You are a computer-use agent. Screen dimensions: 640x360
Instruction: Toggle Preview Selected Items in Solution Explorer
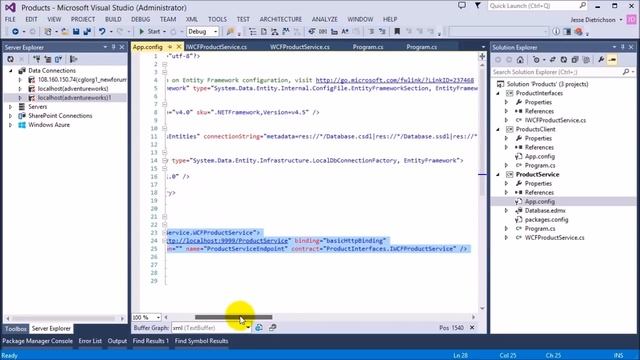[612, 60]
